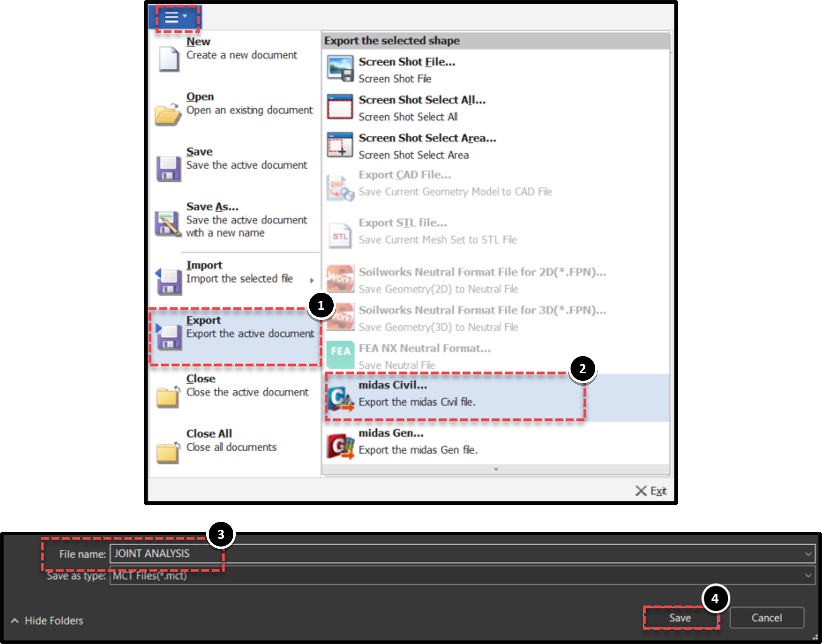Open the hamburger application menu button
Viewport: 822px width, 644px height.
click(175, 17)
